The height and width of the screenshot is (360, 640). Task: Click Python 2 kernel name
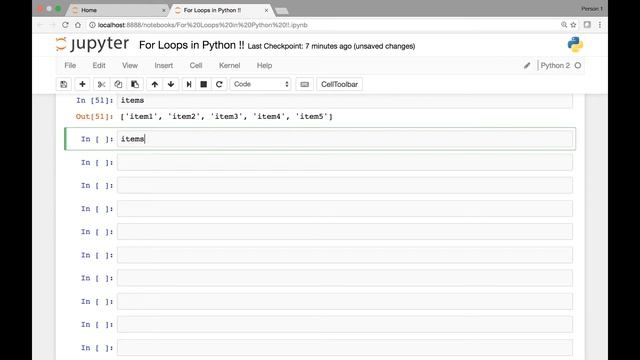point(555,65)
